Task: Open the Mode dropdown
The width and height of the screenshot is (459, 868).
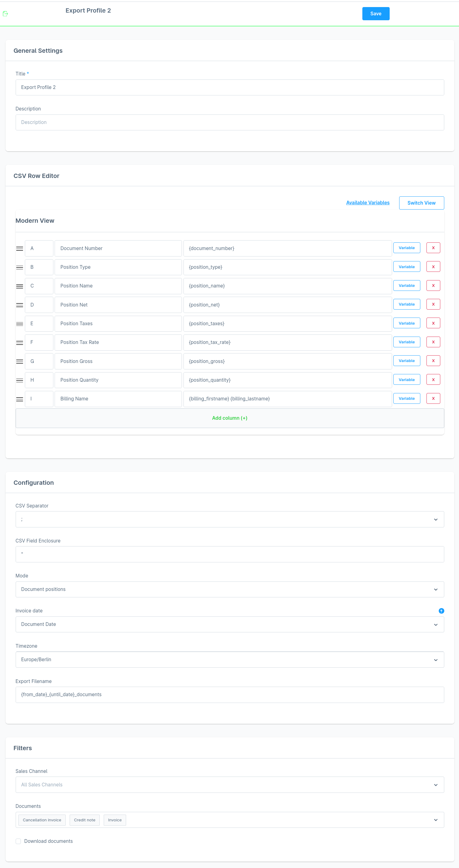Action: (x=229, y=589)
